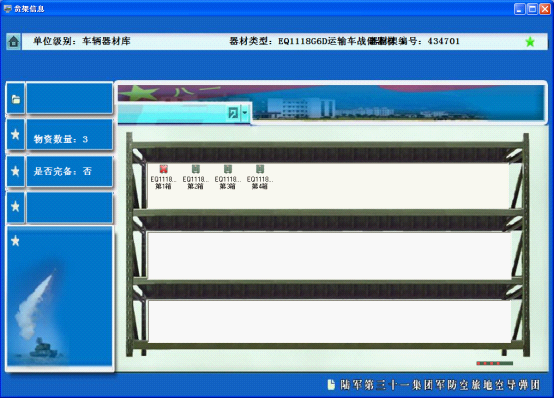Image resolution: width=554 pixels, height=398 pixels.
Task: Click the green star icon in header
Action: 530,42
